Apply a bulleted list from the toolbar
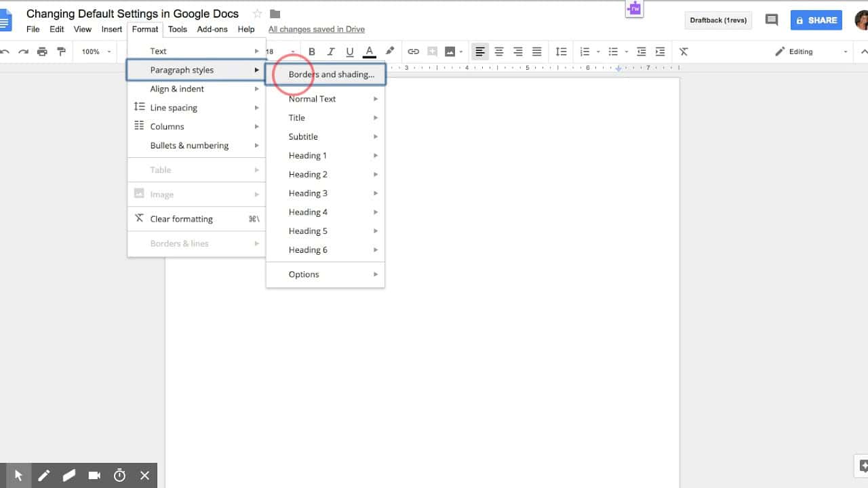Image resolution: width=868 pixels, height=488 pixels. pyautogui.click(x=613, y=52)
